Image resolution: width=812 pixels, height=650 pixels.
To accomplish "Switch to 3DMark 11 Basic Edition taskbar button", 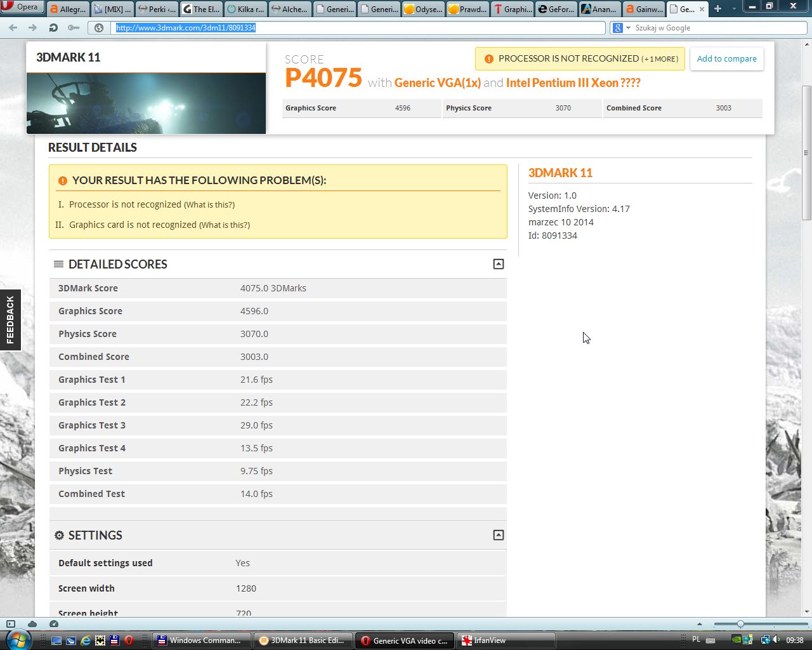I will pyautogui.click(x=303, y=640).
